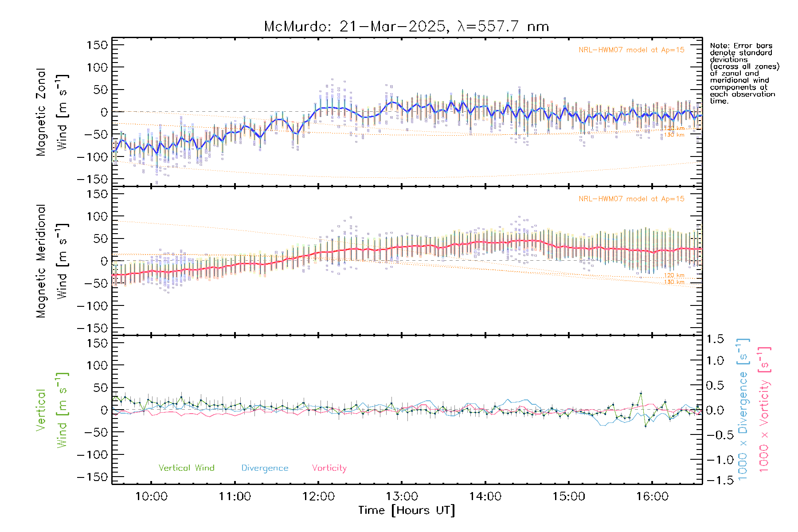
Task: Click the Vertical Wind left axis title
Action: pos(51,410)
